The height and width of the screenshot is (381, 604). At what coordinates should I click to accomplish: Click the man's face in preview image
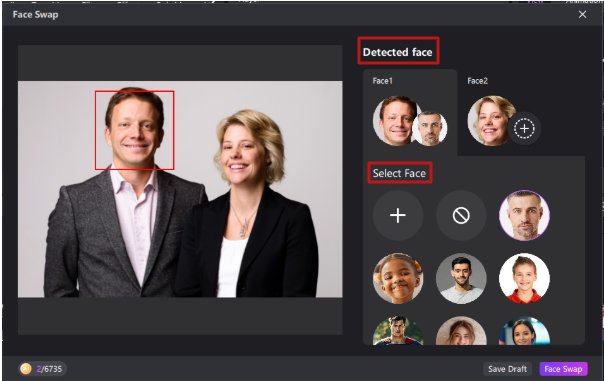(134, 130)
